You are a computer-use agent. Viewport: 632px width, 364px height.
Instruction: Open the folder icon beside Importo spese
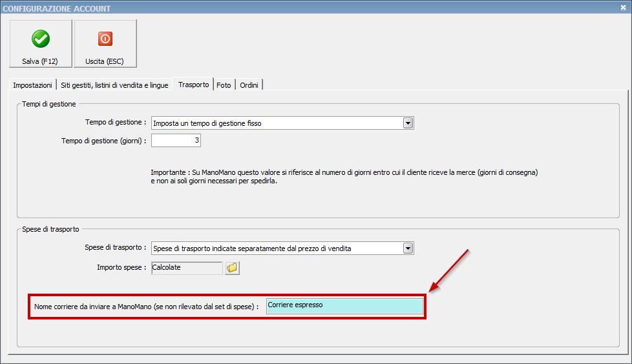pyautogui.click(x=232, y=268)
